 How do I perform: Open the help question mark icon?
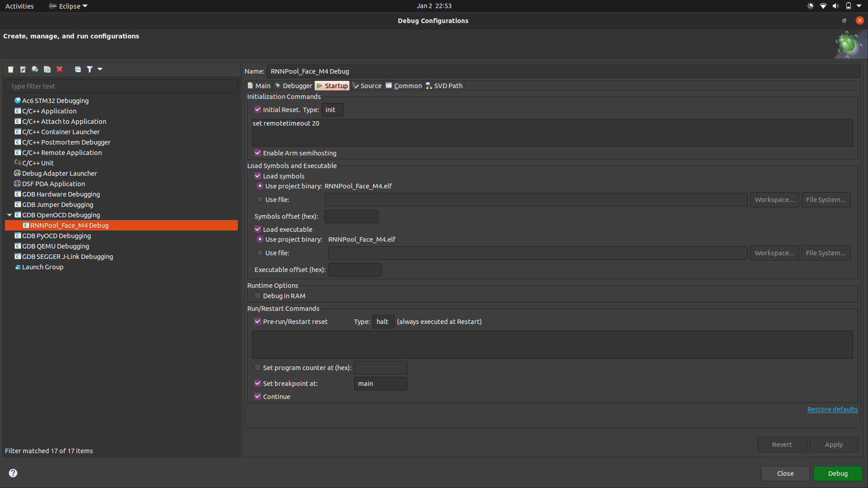13,473
